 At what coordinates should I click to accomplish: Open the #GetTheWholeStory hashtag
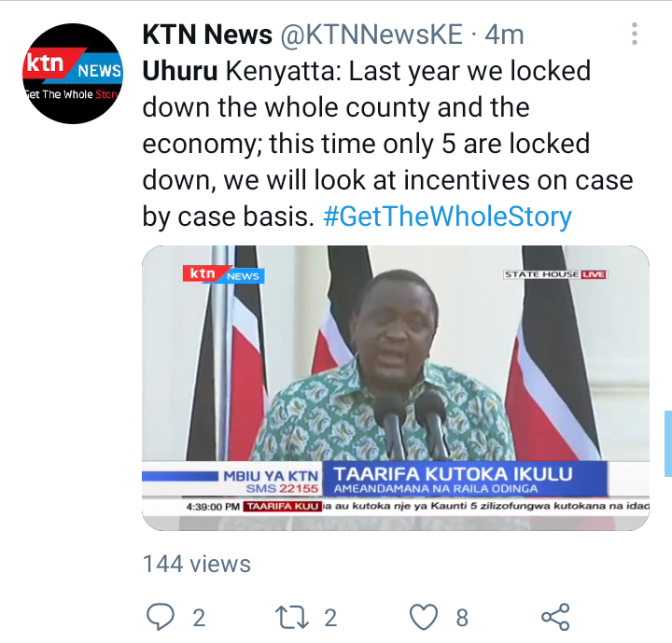tap(447, 217)
